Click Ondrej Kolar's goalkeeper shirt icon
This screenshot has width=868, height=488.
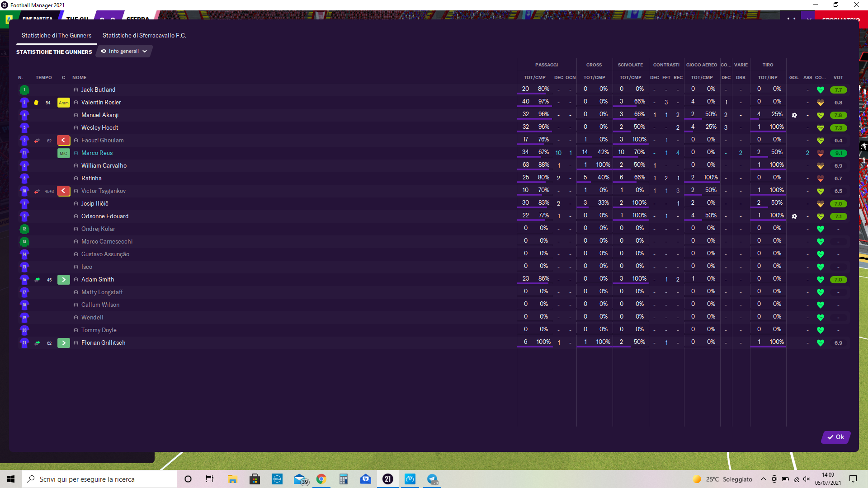pos(24,229)
